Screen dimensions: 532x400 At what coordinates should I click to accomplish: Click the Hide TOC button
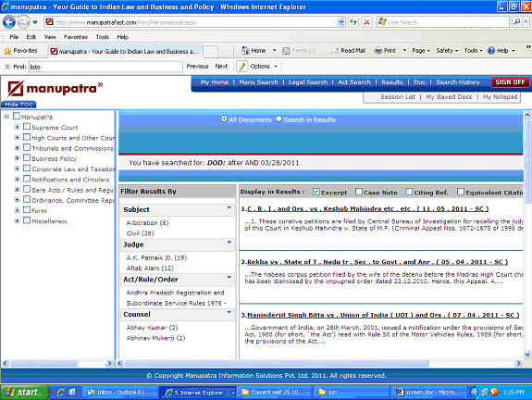point(19,105)
